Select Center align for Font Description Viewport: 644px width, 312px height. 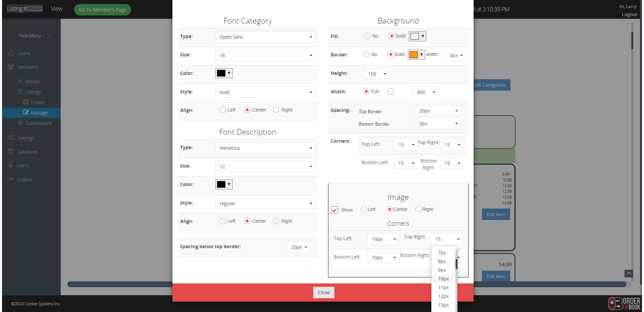click(x=247, y=221)
